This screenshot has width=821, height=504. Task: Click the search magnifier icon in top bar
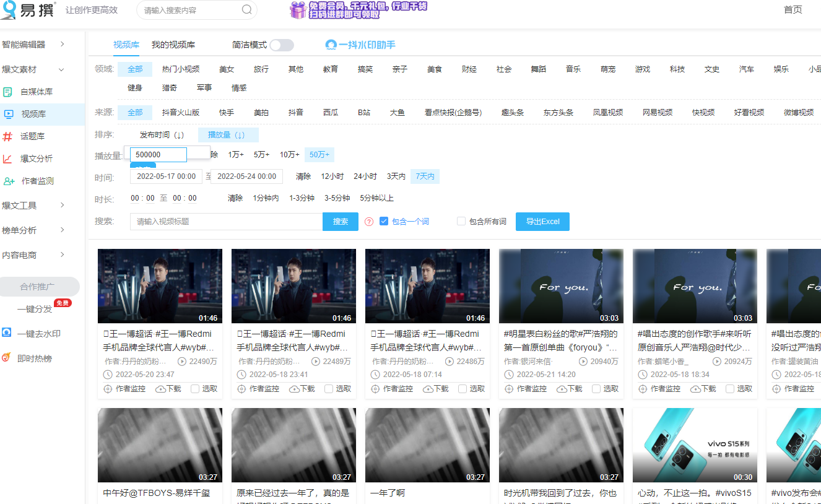[x=246, y=10]
